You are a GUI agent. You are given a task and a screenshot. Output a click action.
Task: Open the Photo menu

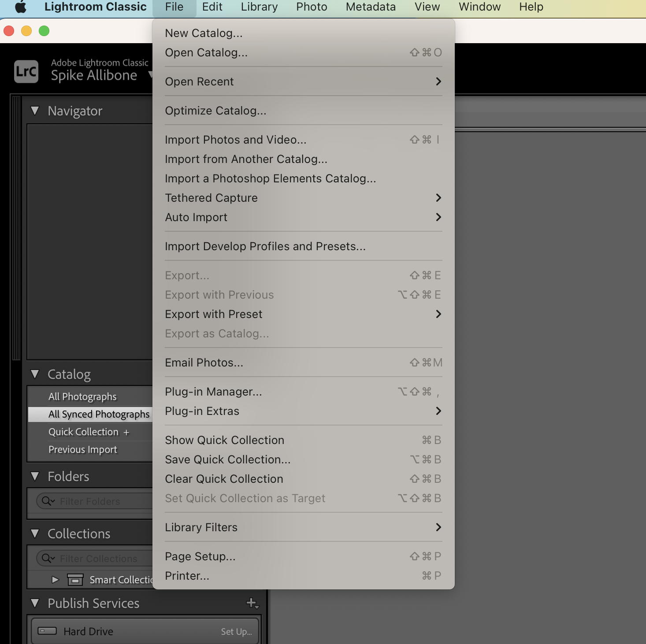312,7
